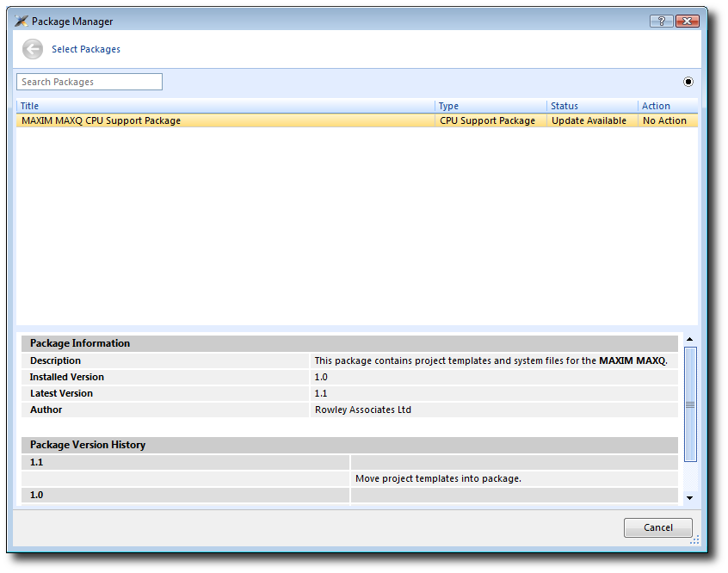Sort packages by the Title column
Image resolution: width=728 pixels, height=573 pixels.
(x=225, y=106)
